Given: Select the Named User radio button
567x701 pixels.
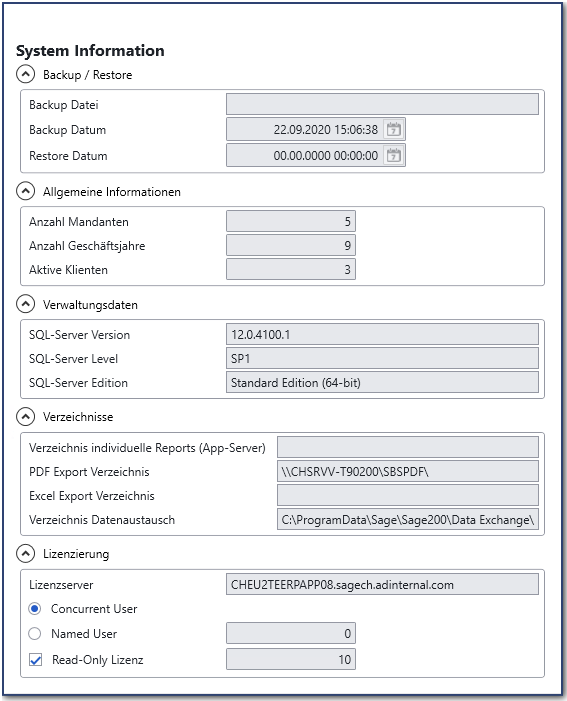Looking at the screenshot, I should pyautogui.click(x=34, y=633).
